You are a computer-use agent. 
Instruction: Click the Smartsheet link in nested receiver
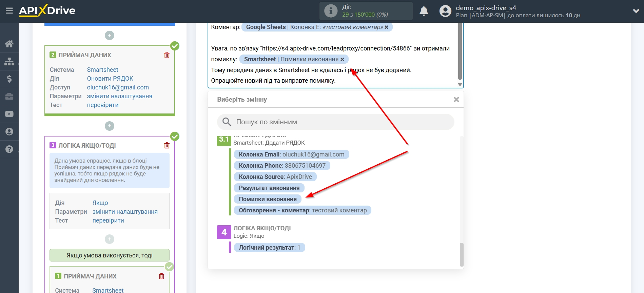click(108, 290)
